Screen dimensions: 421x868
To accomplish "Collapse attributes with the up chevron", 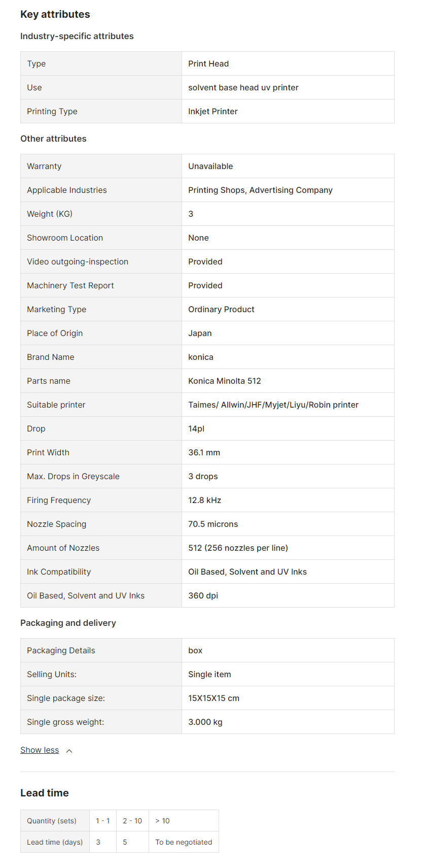I will click(x=69, y=751).
